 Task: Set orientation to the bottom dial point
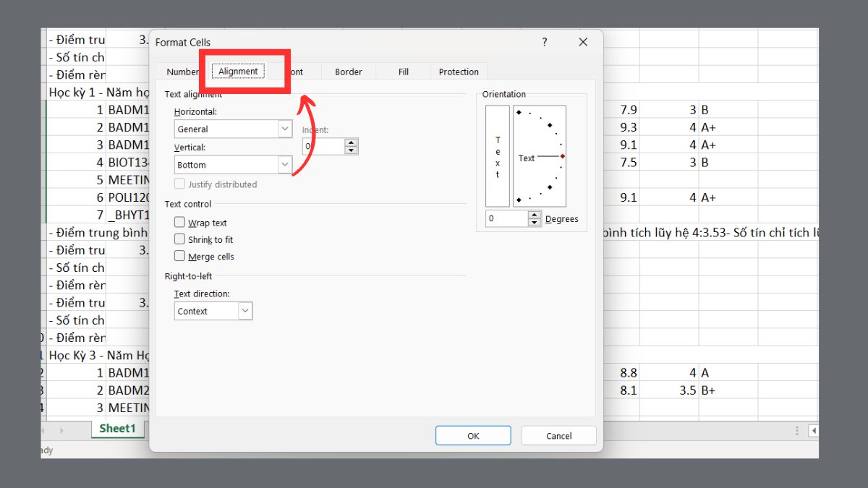coord(519,200)
